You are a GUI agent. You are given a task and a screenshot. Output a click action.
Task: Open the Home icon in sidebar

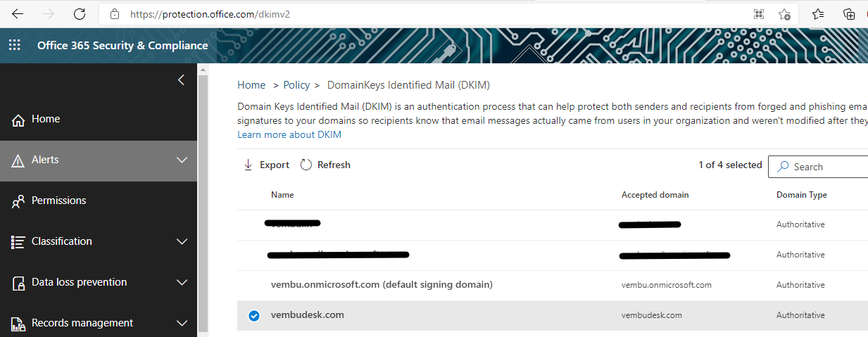(18, 120)
